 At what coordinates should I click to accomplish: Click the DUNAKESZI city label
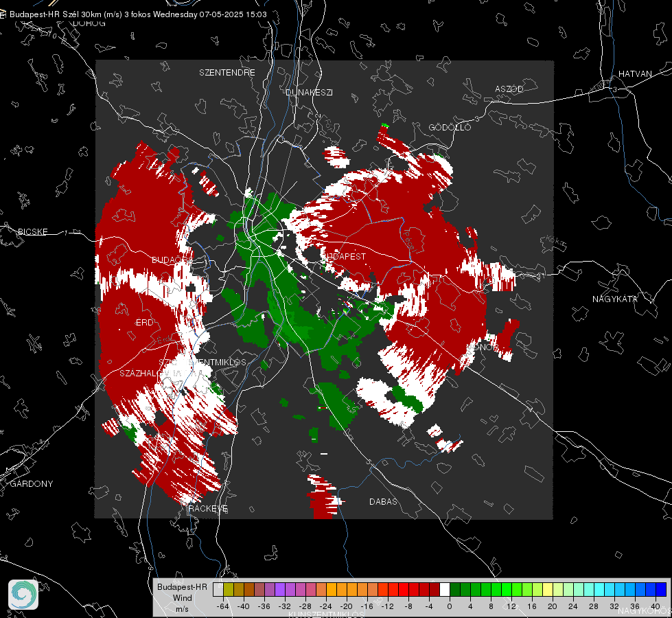[x=309, y=92]
